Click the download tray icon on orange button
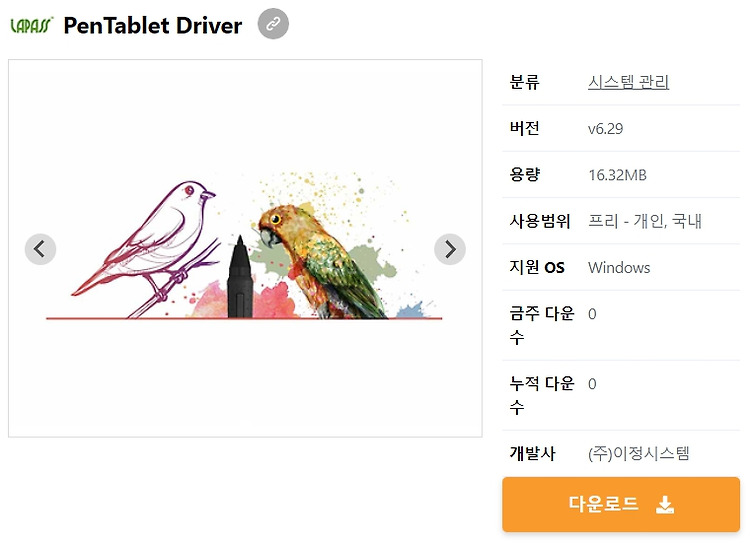This screenshot has width=750, height=543. click(665, 505)
